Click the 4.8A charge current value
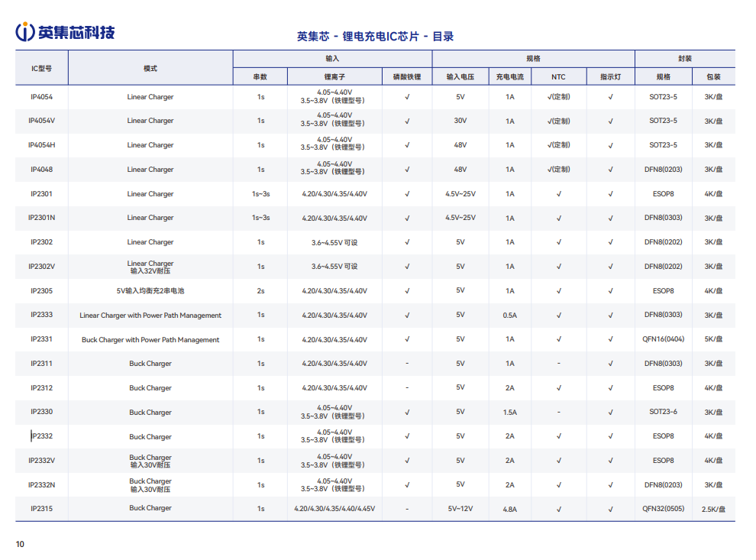 (x=510, y=510)
